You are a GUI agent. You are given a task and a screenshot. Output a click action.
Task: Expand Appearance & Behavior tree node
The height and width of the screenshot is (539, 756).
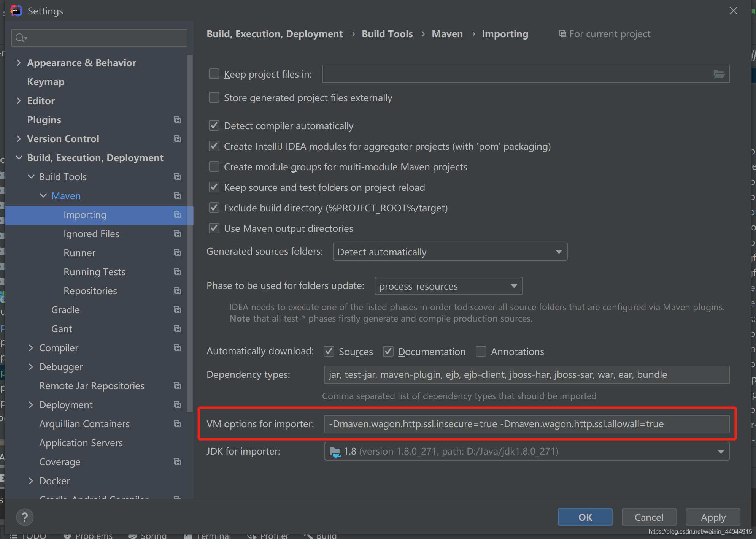[19, 63]
